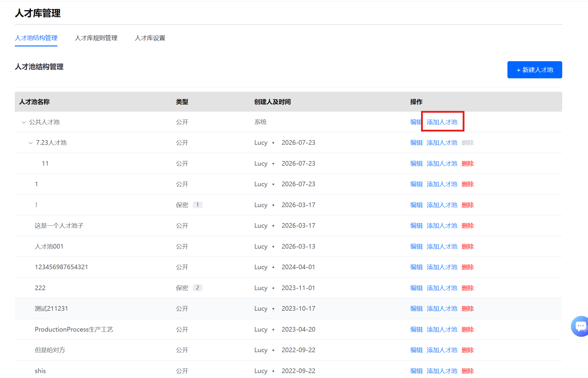Click 添加人才池 for pool named 11

pos(442,164)
